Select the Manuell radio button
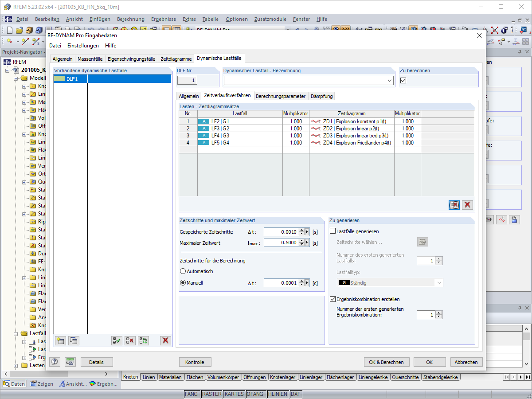The width and height of the screenshot is (532, 399). pyautogui.click(x=183, y=283)
